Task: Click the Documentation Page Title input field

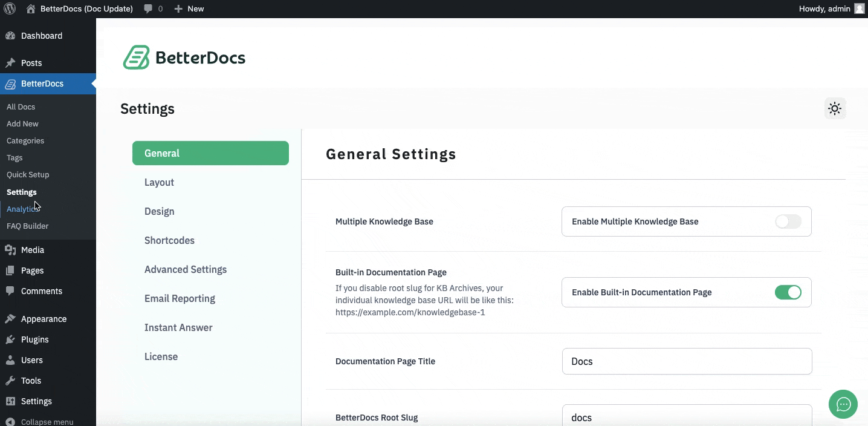Action: pyautogui.click(x=687, y=361)
